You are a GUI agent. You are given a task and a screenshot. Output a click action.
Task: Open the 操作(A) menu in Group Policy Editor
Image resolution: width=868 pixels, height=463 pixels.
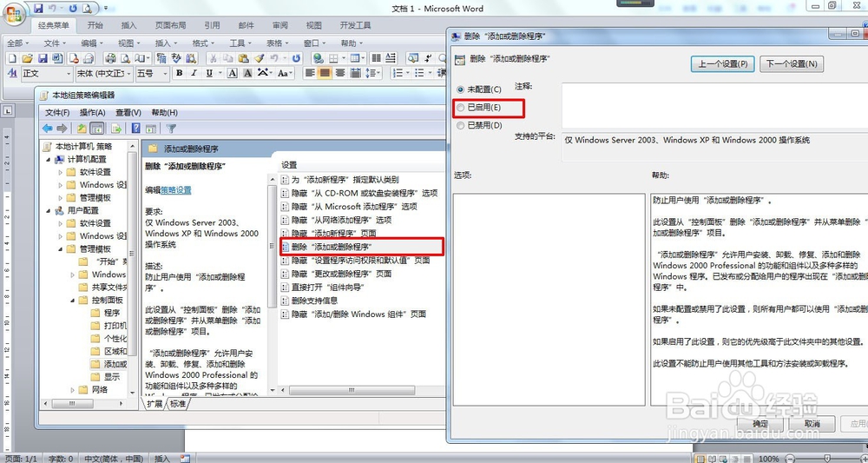point(92,112)
